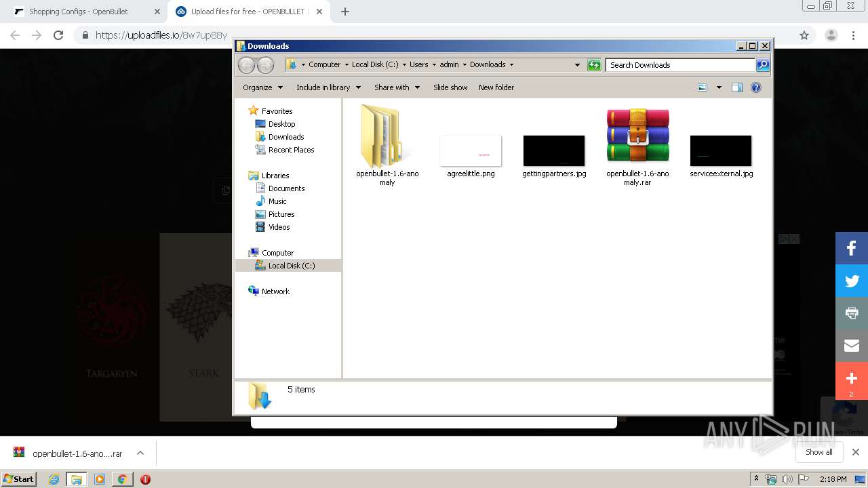Open Explorer help icon
The width and height of the screenshot is (868, 488).
[x=756, y=87]
